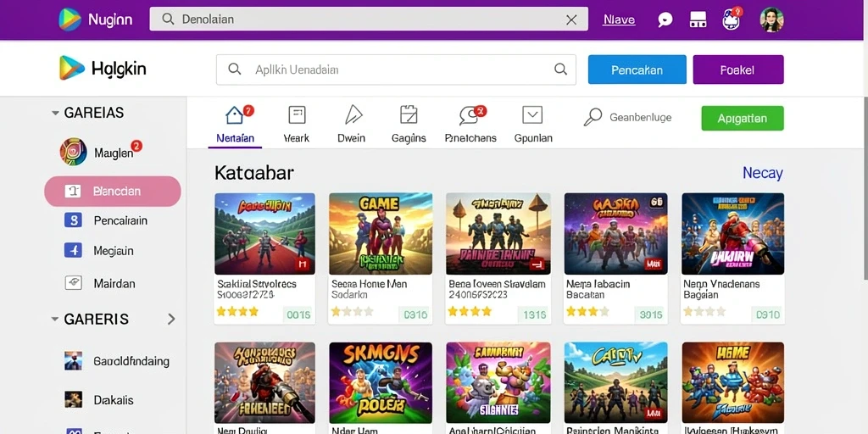868x434 pixels.
Task: Switch to the Pnetchens tab
Action: point(470,125)
